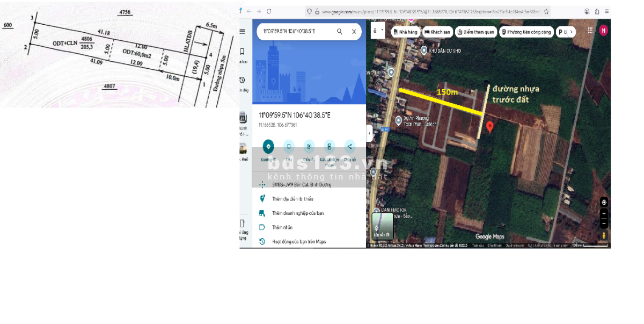The image size is (644, 324).
Task: Zoom in the map with plus button
Action: pyautogui.click(x=604, y=213)
